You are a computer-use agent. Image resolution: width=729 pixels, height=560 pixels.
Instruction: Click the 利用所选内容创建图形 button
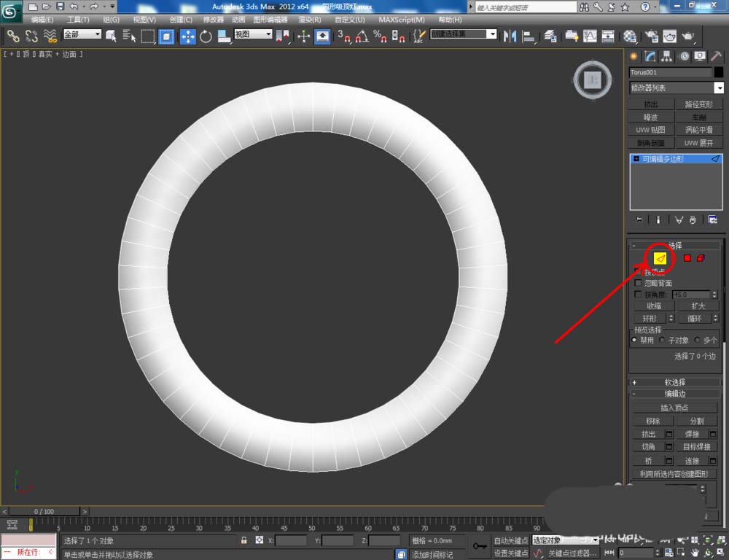tap(674, 473)
